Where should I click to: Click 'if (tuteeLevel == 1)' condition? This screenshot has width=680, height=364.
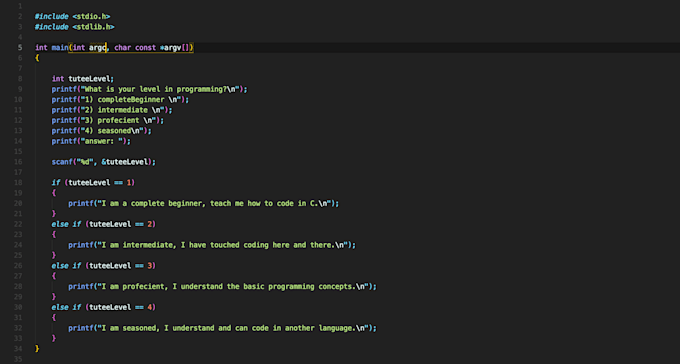click(93, 183)
